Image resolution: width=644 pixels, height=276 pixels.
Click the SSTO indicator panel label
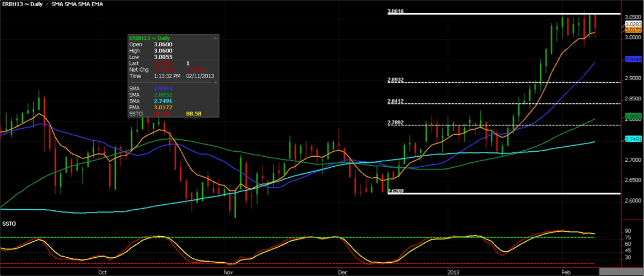pyautogui.click(x=9, y=223)
